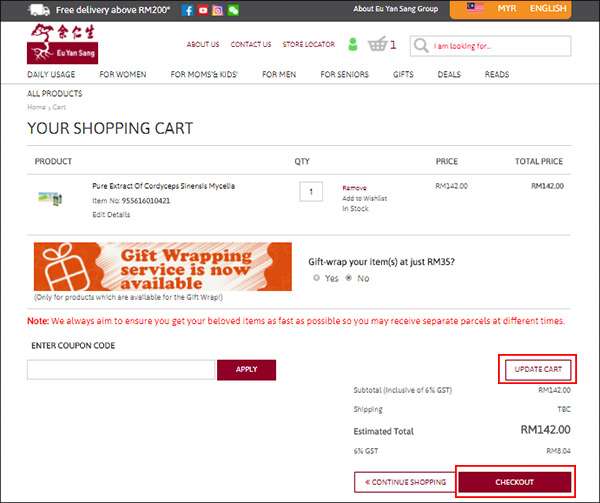This screenshot has width=600, height=503.
Task: Open READS menu
Action: pos(497,75)
